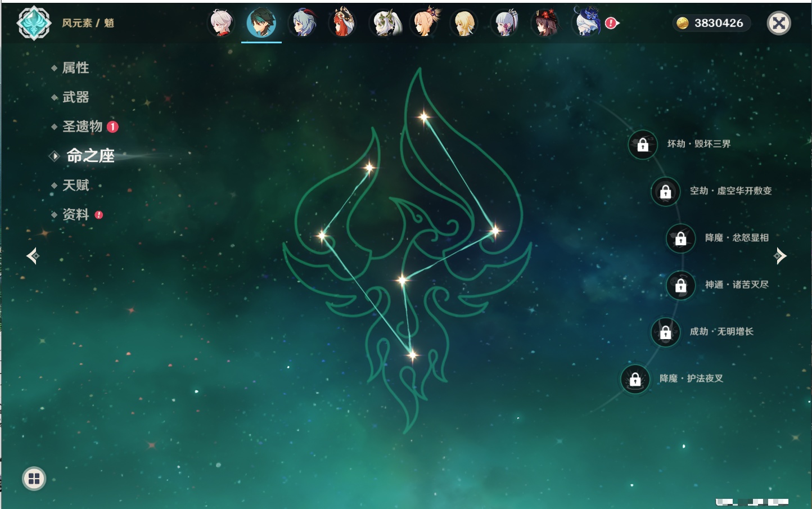Select the white-haired character with green ornament
The image size is (812, 509).
coord(386,23)
